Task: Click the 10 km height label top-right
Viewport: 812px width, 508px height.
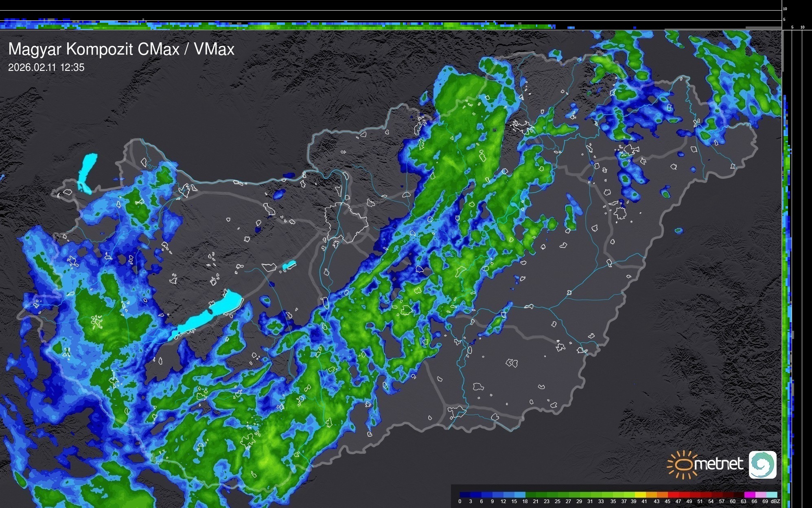Action: [785, 9]
